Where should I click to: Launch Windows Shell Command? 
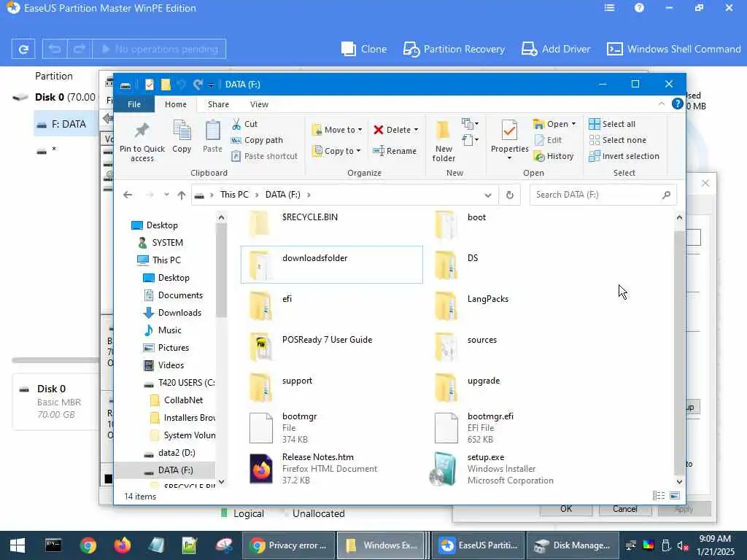point(673,49)
